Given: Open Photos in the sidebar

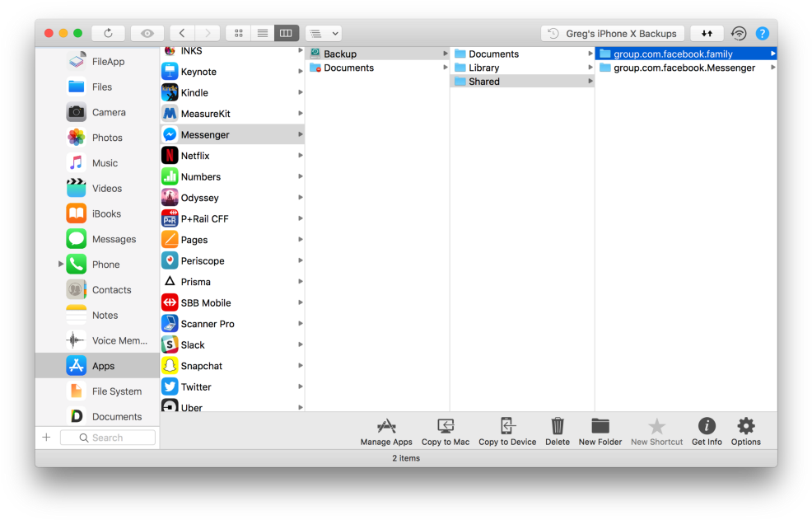Looking at the screenshot, I should tap(97, 138).
